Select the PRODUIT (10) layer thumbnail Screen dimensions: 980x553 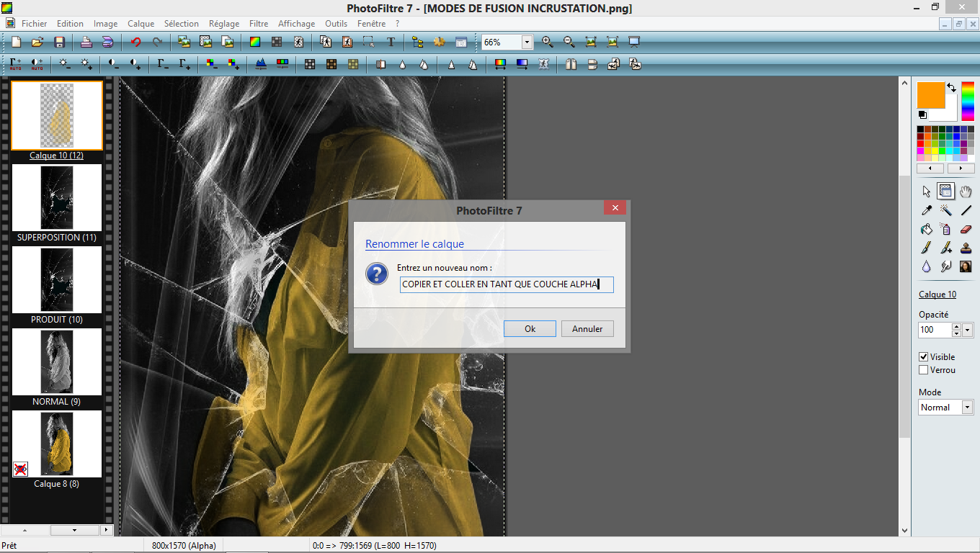point(57,281)
